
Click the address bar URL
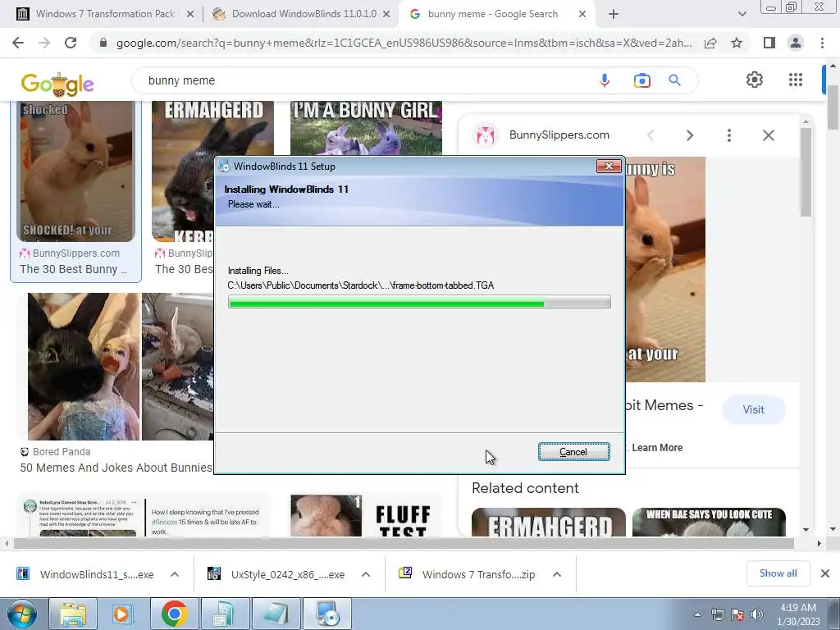pyautogui.click(x=404, y=43)
